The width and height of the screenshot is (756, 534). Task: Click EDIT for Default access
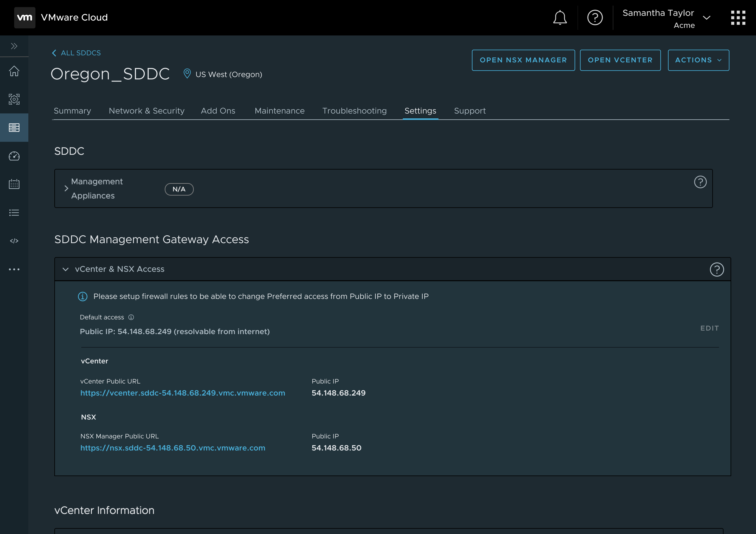[x=709, y=328]
